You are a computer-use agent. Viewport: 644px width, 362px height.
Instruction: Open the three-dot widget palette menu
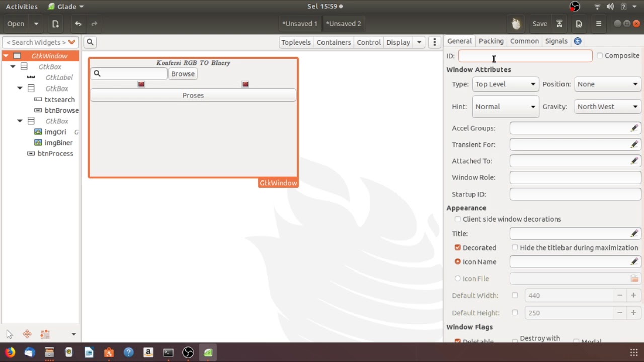pyautogui.click(x=435, y=42)
